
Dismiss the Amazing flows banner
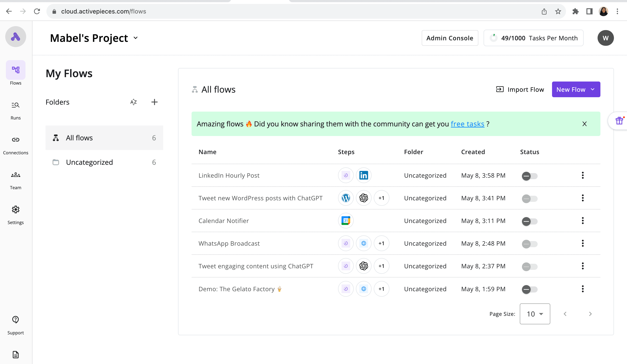tap(585, 124)
